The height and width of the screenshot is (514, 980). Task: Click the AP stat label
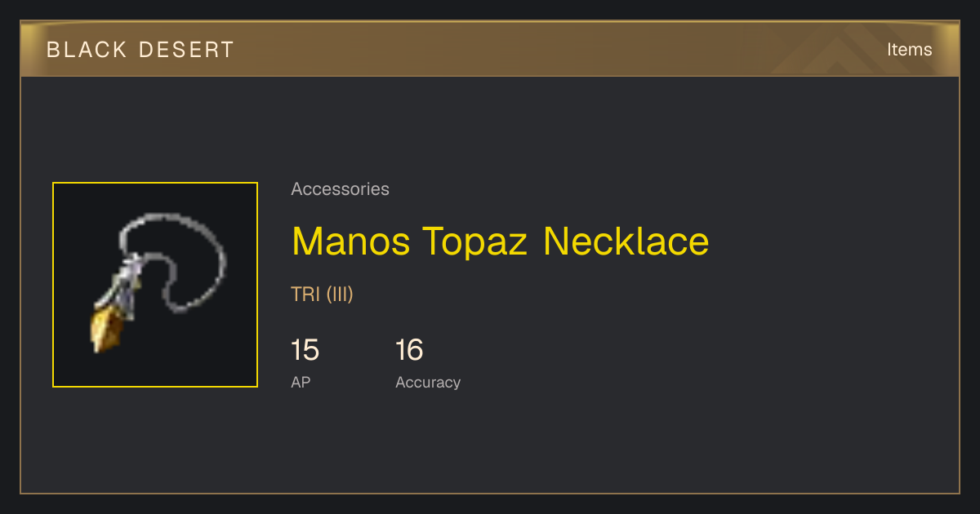(x=301, y=383)
